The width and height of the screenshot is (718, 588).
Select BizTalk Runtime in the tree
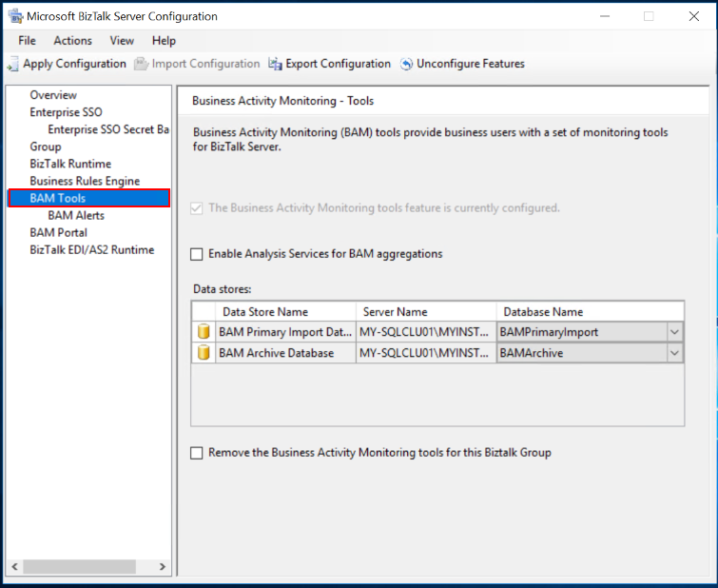[70, 164]
